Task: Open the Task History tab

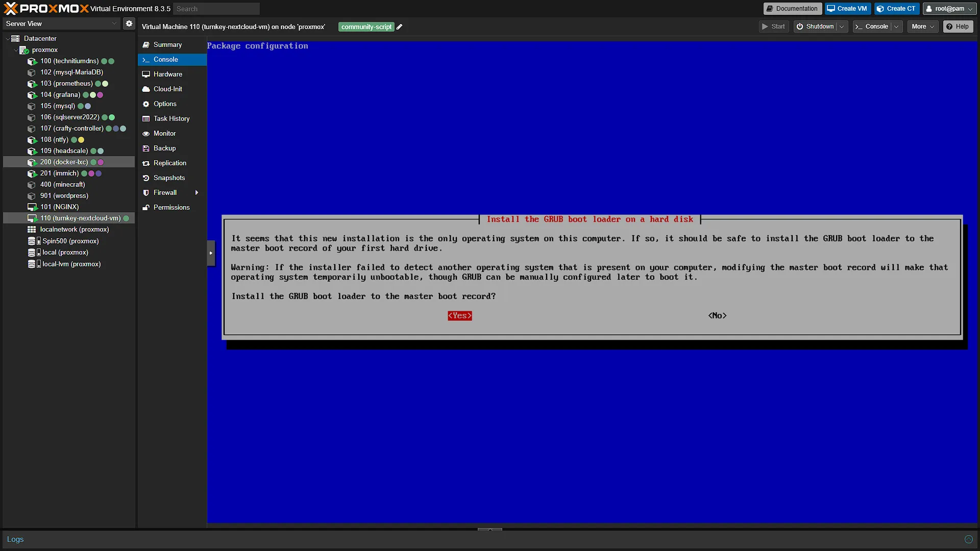Action: [172, 118]
